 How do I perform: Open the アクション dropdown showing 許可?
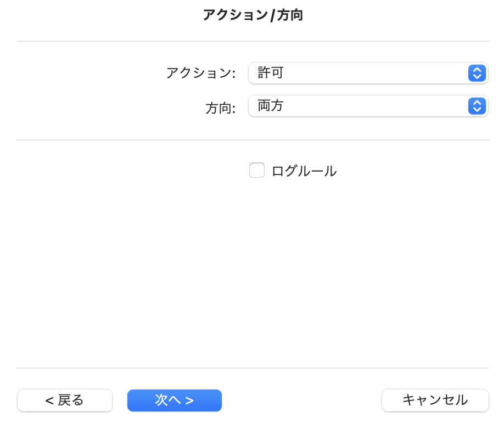[x=368, y=73]
